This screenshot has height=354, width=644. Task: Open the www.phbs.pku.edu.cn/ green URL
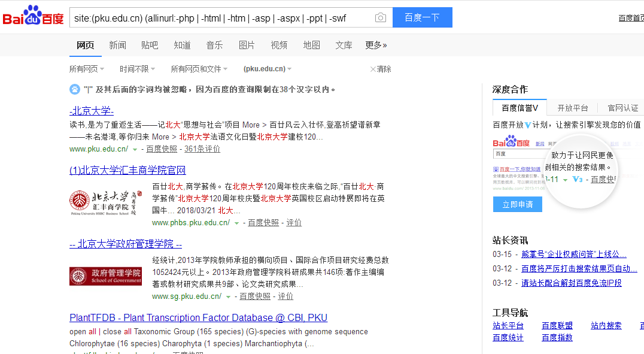pyautogui.click(x=191, y=222)
